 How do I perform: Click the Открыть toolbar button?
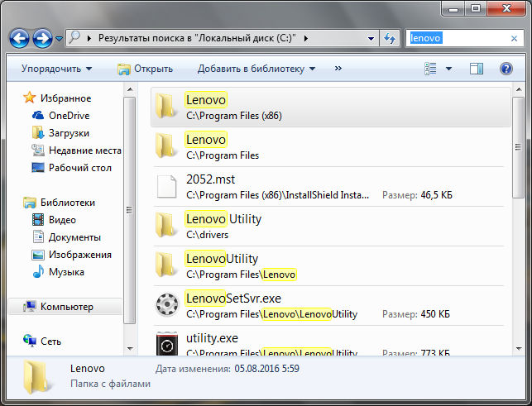[x=146, y=69]
